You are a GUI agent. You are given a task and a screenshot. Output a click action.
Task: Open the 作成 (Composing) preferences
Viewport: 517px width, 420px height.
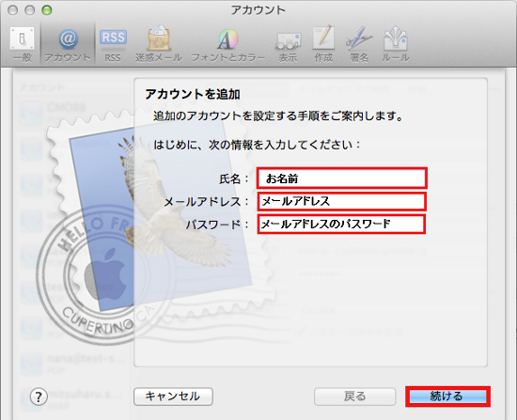tap(323, 45)
